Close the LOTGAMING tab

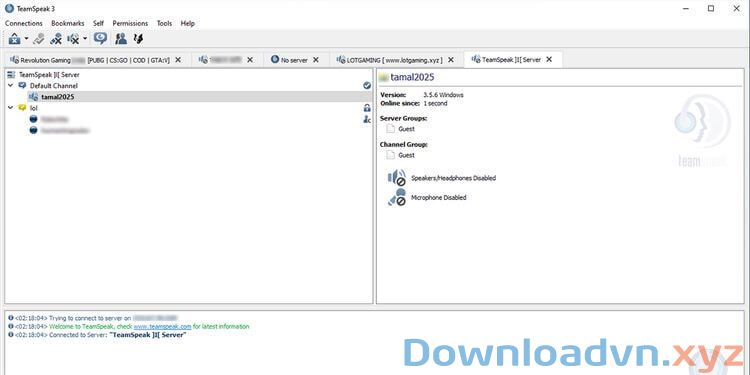[451, 60]
